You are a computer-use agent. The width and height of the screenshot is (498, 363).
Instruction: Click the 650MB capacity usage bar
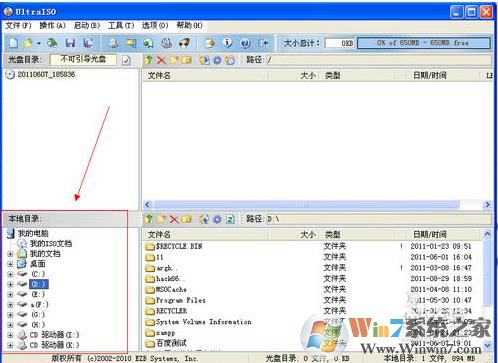[423, 43]
